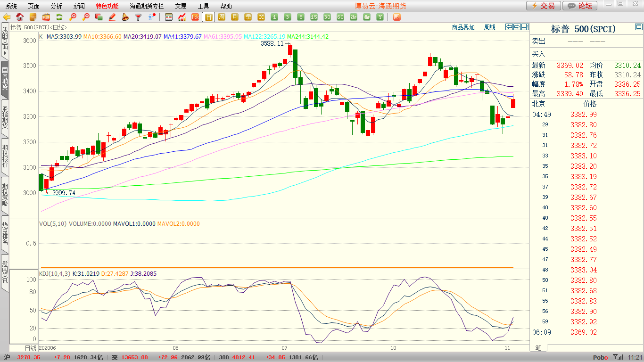
Task: Click the KDJ(10,4,3) indicator label
Action: [x=54, y=273]
